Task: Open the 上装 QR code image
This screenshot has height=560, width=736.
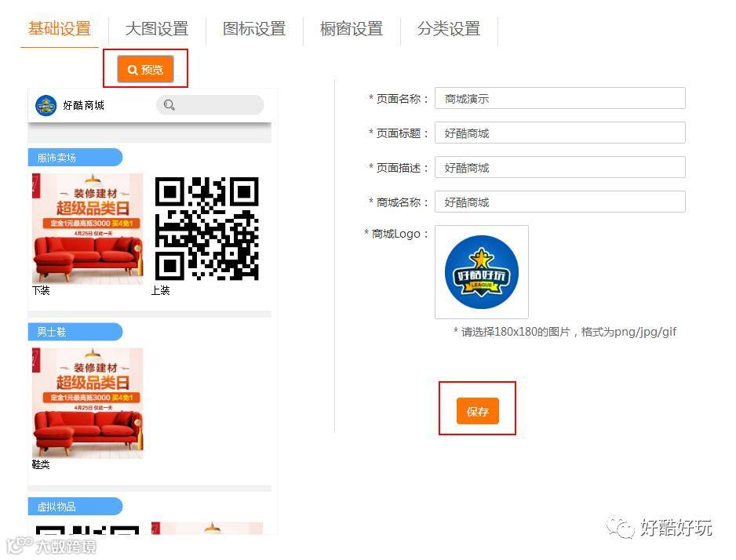Action: coord(207,228)
